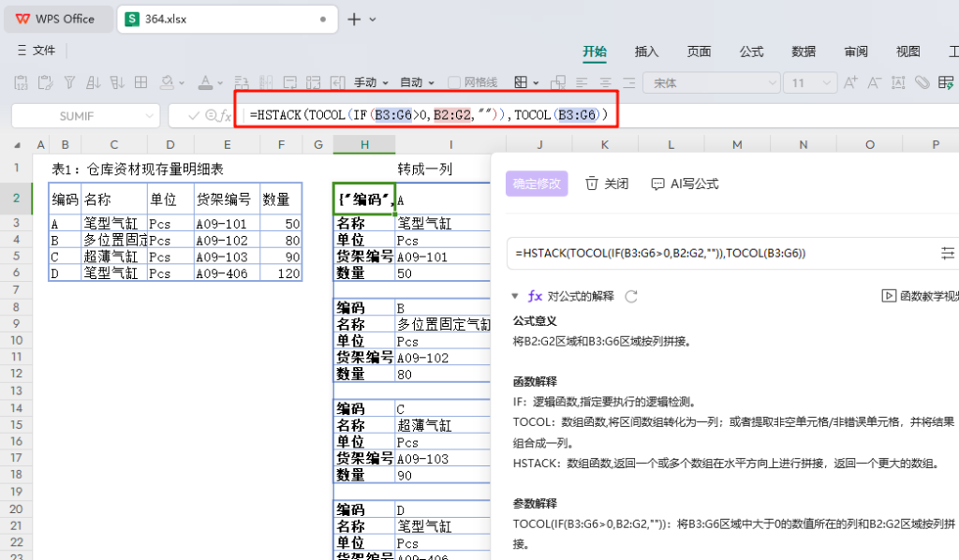
Task: Open the 审阅 ribbon tab
Action: 856,52
